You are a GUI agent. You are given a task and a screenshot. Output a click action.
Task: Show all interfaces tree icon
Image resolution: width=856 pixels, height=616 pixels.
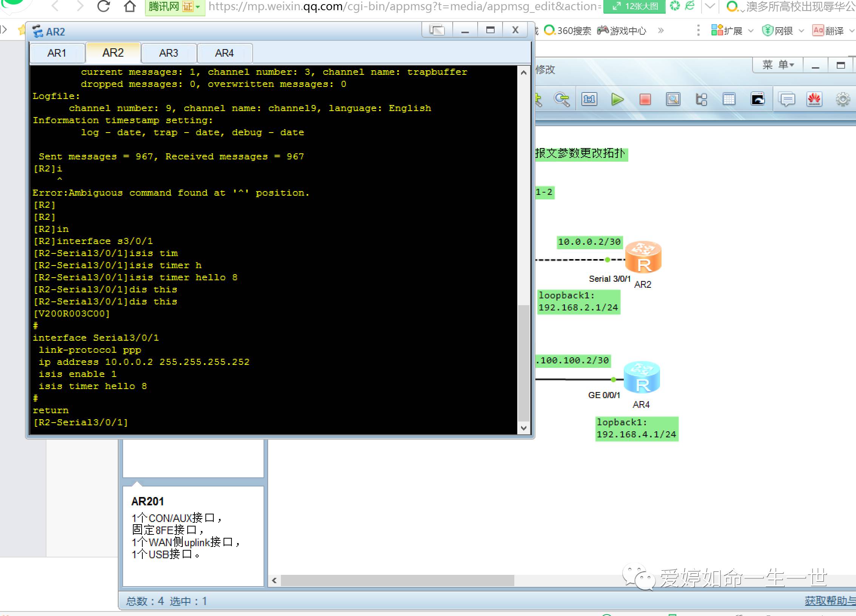click(x=701, y=100)
